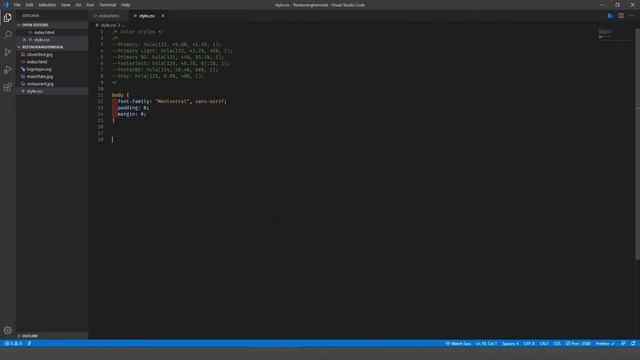640x360 pixels.
Task: Click the font-family declaration on line 12
Action: point(172,101)
